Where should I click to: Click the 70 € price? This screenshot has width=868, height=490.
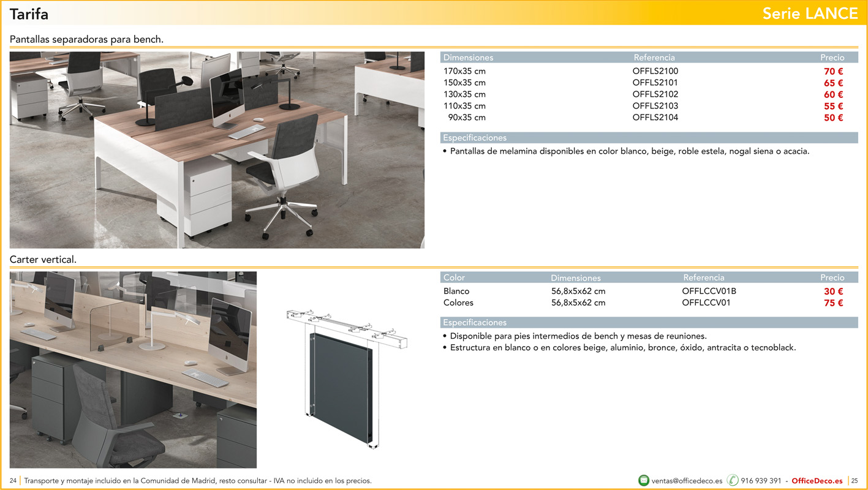[834, 72]
